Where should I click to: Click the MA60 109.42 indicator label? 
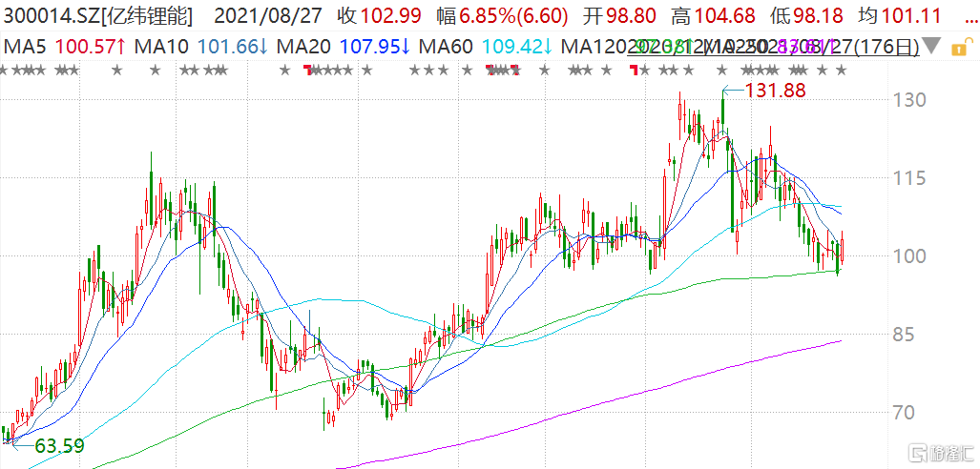point(487,46)
